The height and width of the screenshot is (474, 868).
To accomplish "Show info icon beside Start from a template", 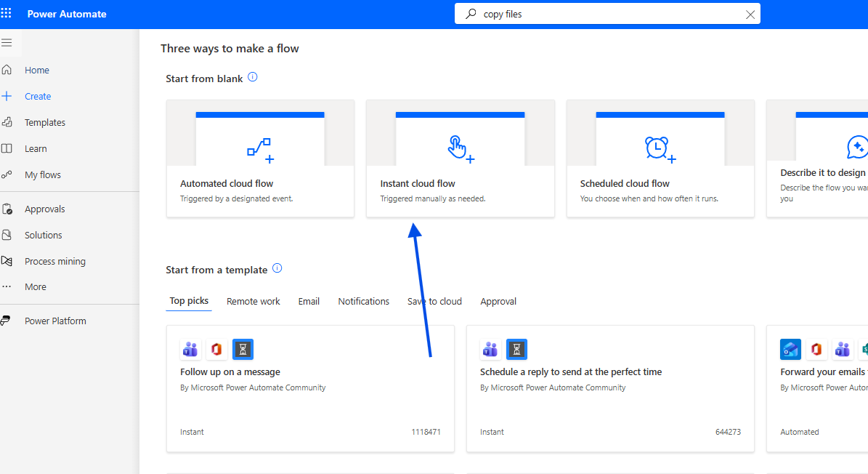I will click(x=277, y=268).
